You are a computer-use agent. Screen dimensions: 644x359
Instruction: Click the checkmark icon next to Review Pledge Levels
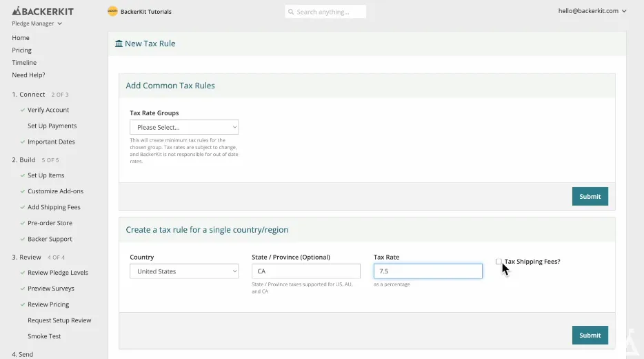point(23,273)
